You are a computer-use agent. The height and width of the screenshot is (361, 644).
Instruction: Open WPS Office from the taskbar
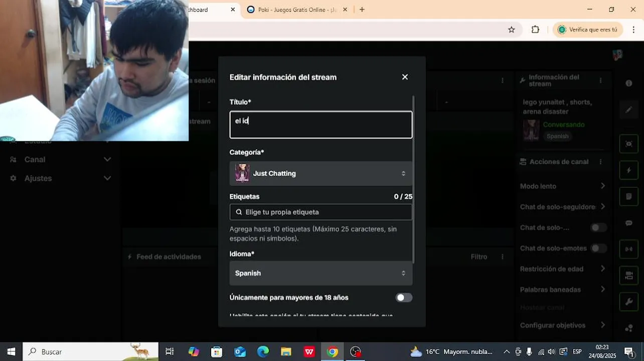(x=309, y=352)
